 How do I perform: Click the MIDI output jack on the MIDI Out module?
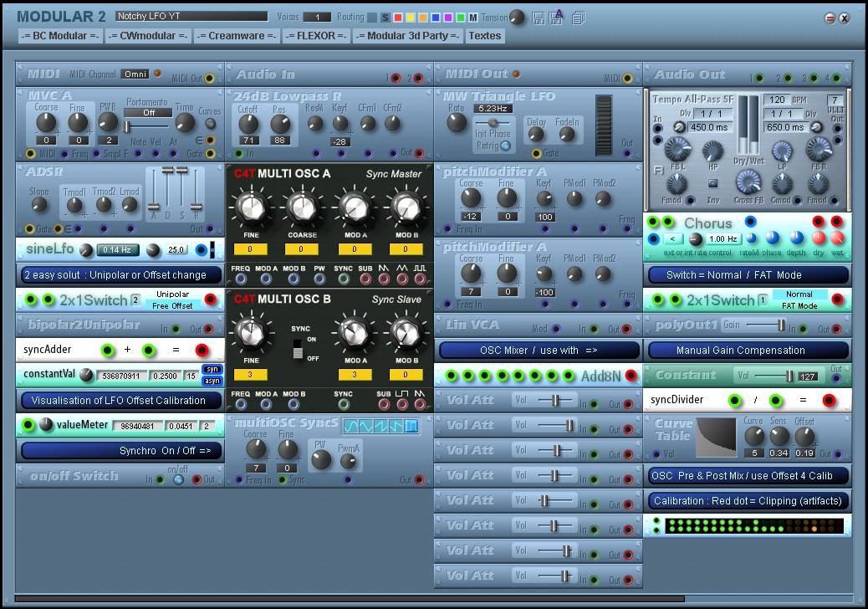point(626,79)
